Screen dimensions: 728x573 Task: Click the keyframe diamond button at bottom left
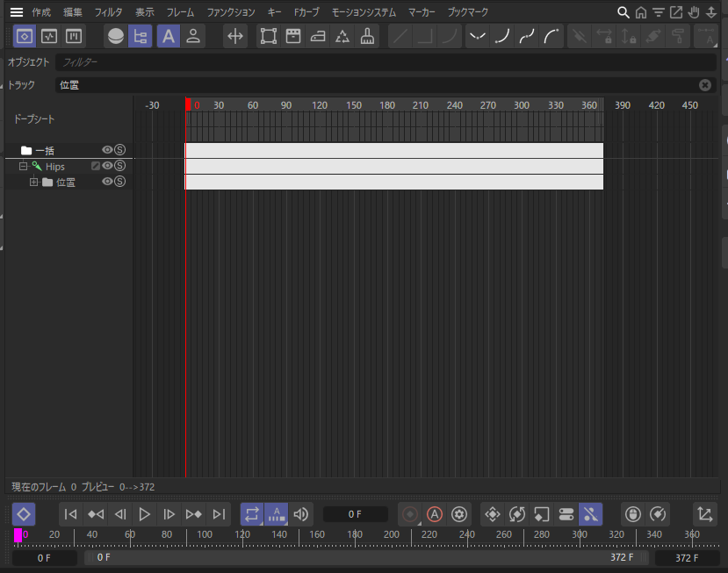[24, 514]
